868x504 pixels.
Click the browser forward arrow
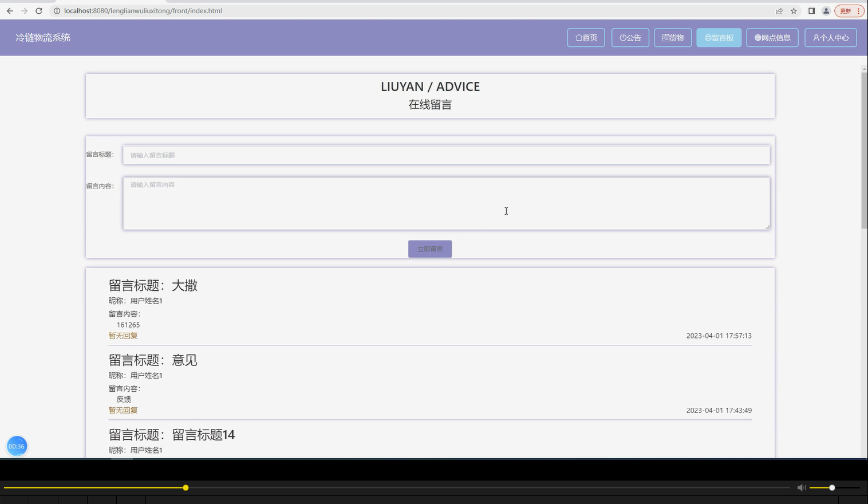coord(24,11)
